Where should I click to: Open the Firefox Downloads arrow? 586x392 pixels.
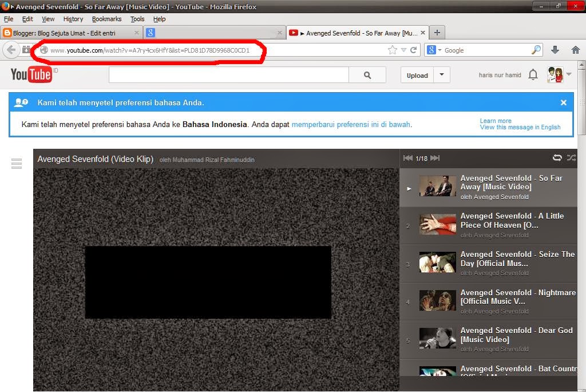pyautogui.click(x=555, y=50)
